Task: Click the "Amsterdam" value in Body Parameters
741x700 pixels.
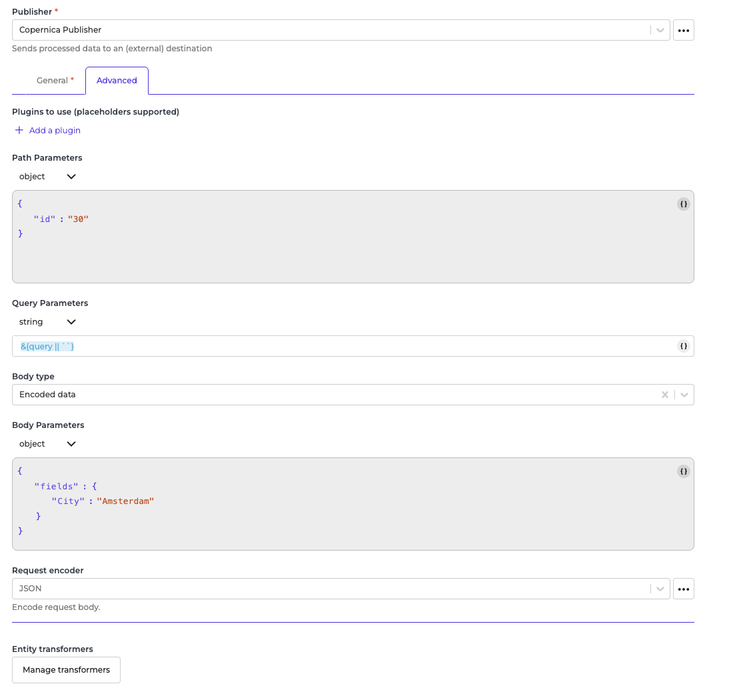Action: click(x=125, y=501)
